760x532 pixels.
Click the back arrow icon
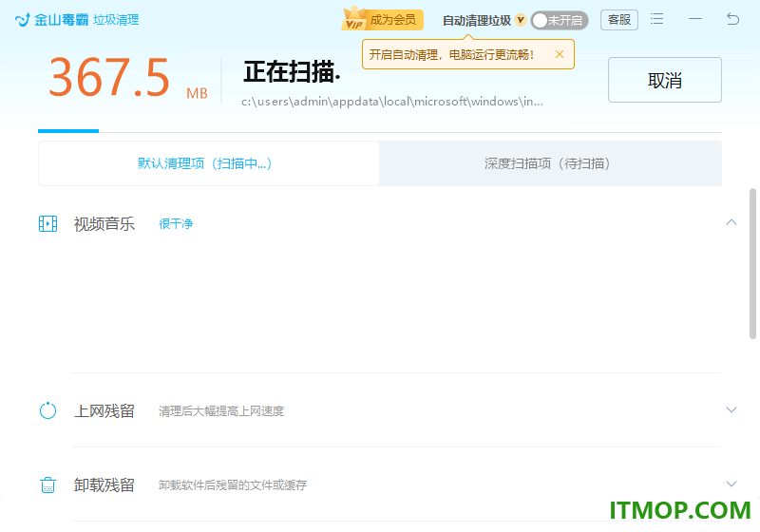coord(732,19)
